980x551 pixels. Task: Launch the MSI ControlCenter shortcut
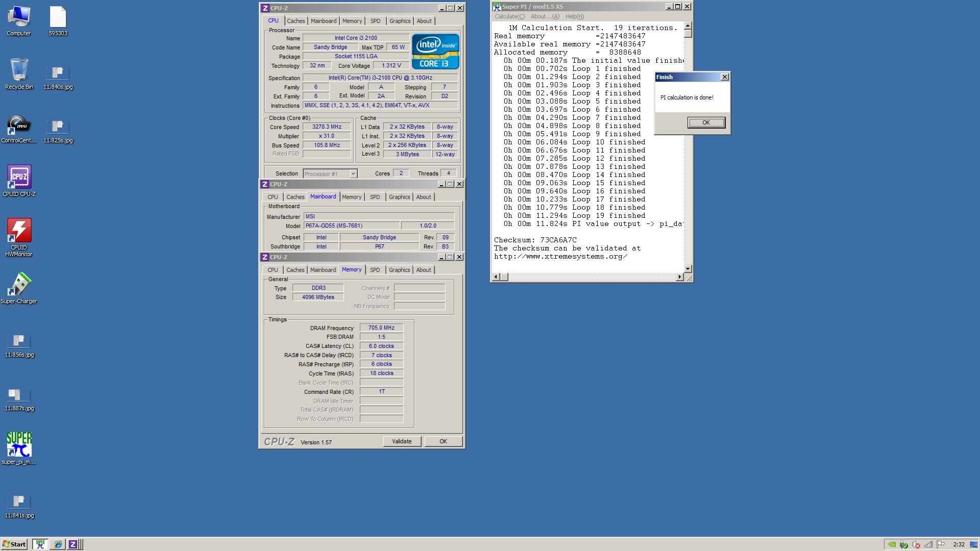click(x=19, y=129)
